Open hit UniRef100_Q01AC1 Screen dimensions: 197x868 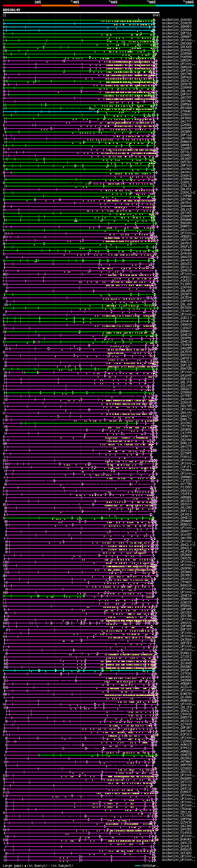click(177, 846)
